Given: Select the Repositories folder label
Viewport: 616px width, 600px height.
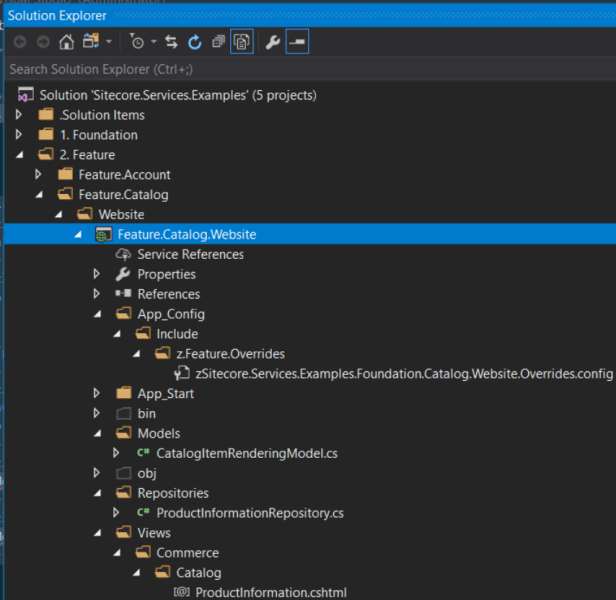Looking at the screenshot, I should tap(173, 493).
